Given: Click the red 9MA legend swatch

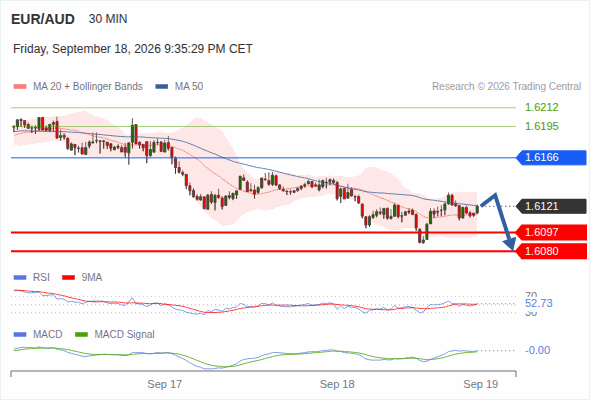Looking at the screenshot, I should 68,278.
